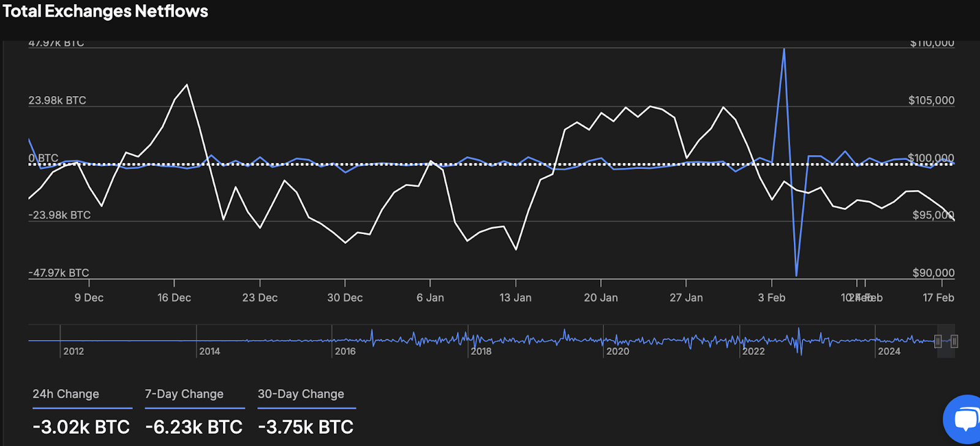This screenshot has height=446, width=980.
Task: Click the Total Exchanges Netflows title
Action: (x=105, y=11)
